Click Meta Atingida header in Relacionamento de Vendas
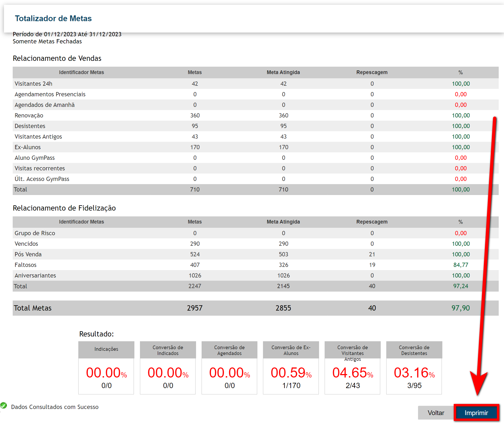Image resolution: width=504 pixels, height=423 pixels. tap(283, 72)
